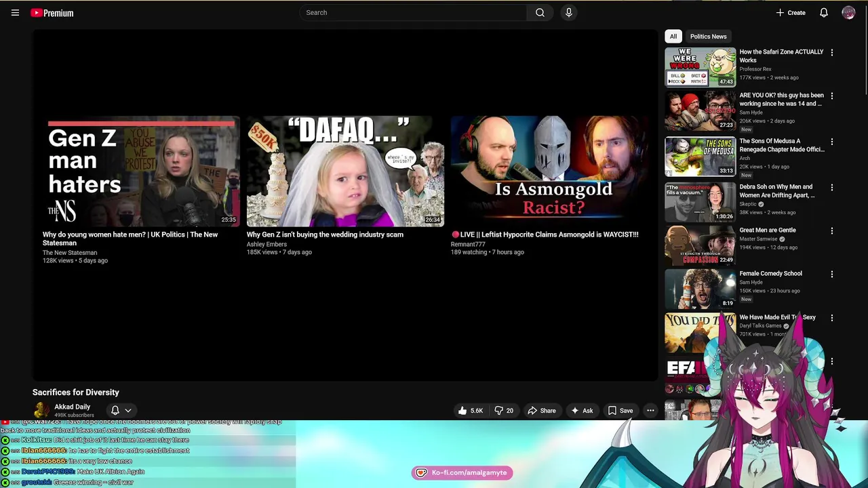Focus the Search input field

[414, 12]
